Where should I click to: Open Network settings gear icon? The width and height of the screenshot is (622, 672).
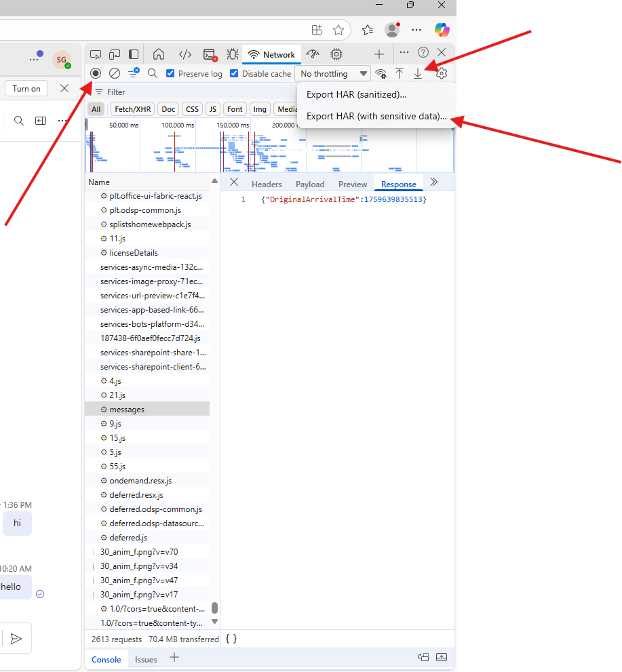(x=442, y=73)
